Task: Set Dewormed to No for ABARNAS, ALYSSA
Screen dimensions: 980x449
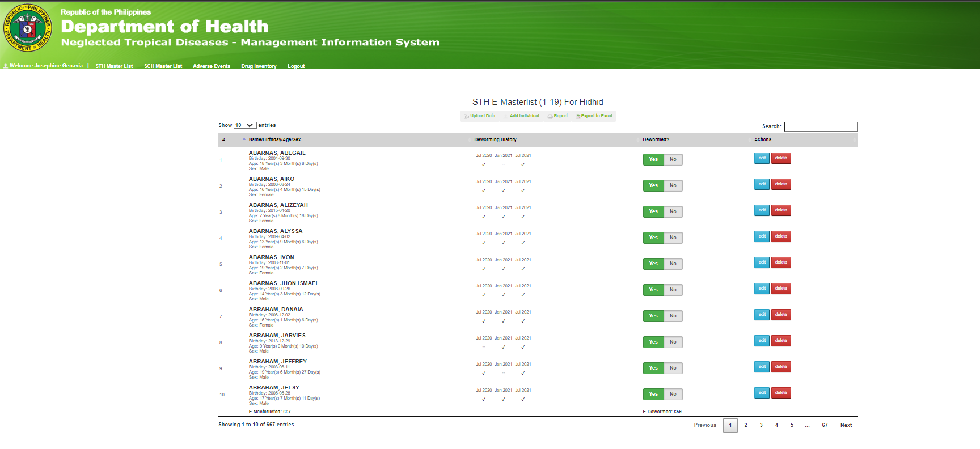Action: (x=673, y=238)
